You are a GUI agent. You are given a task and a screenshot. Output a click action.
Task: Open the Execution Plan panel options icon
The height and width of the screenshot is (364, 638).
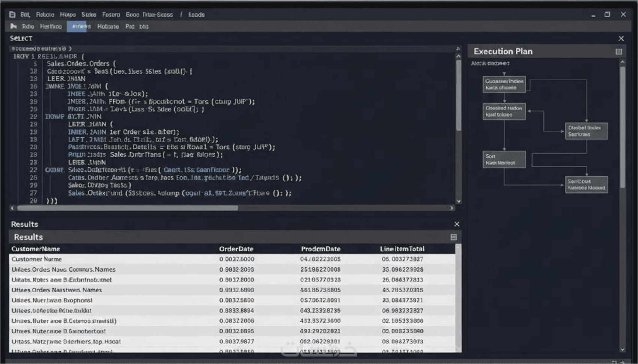tap(619, 51)
